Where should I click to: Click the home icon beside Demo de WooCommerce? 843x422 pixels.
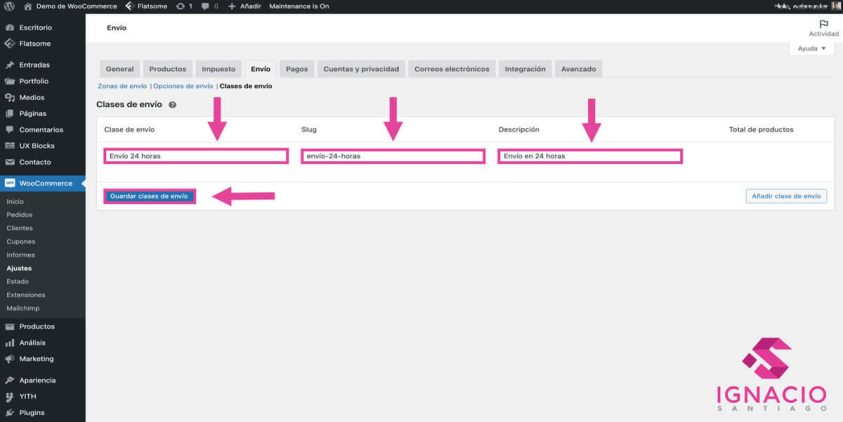[28, 6]
